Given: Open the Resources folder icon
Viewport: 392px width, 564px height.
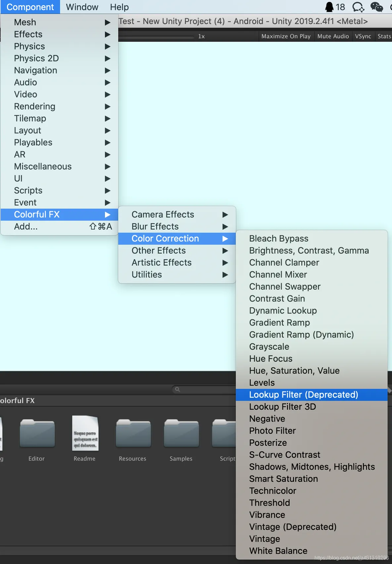Looking at the screenshot, I should [x=133, y=434].
